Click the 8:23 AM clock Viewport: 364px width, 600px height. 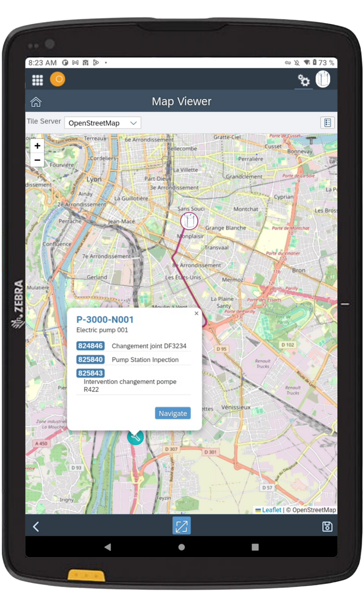[42, 63]
